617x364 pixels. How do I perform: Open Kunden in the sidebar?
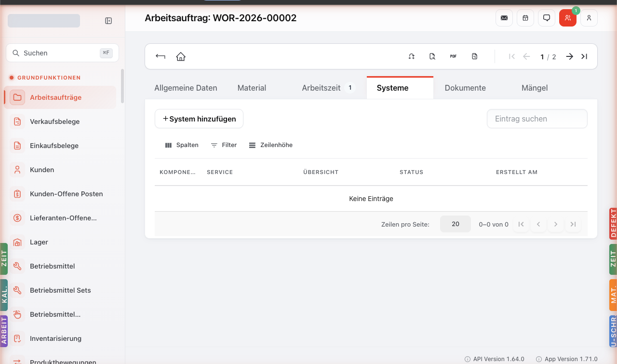coord(60,170)
